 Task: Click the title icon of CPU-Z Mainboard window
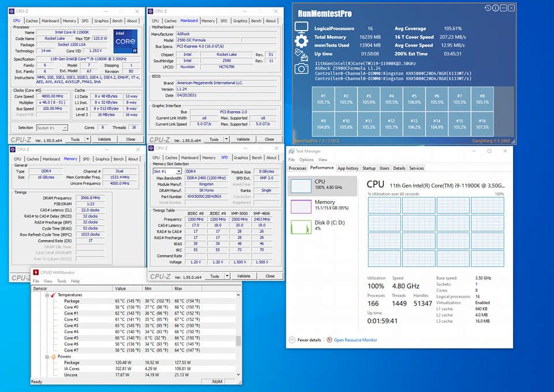click(150, 12)
